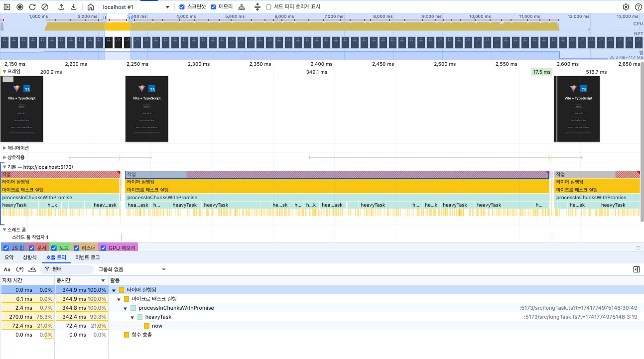Click the flame chart vertical scrollbar
Image resolution: width=644 pixels, height=359 pixels.
[642, 141]
